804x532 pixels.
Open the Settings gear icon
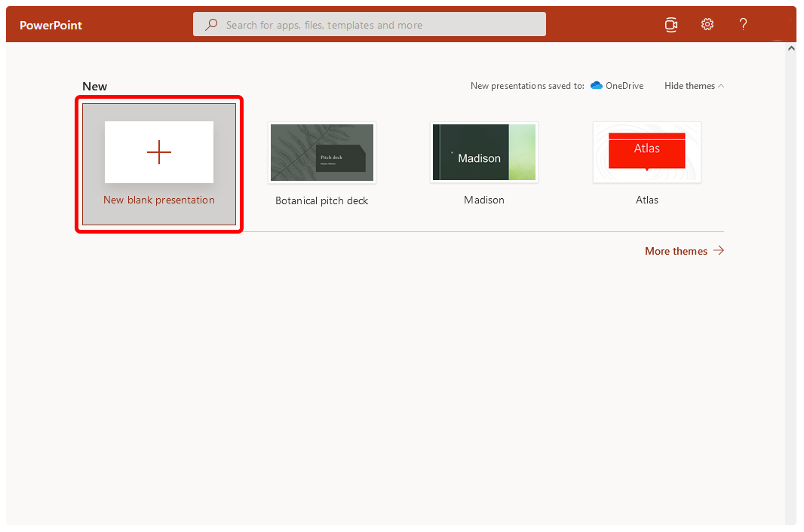[707, 24]
